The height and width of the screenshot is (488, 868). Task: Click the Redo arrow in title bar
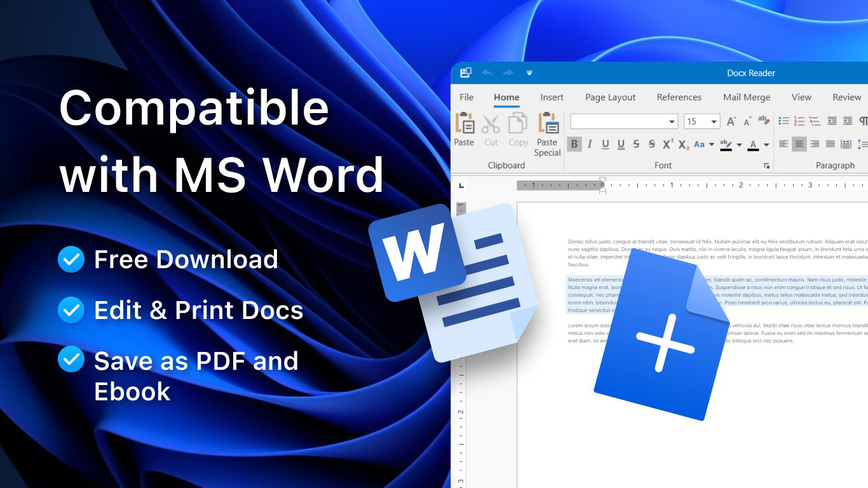(508, 73)
